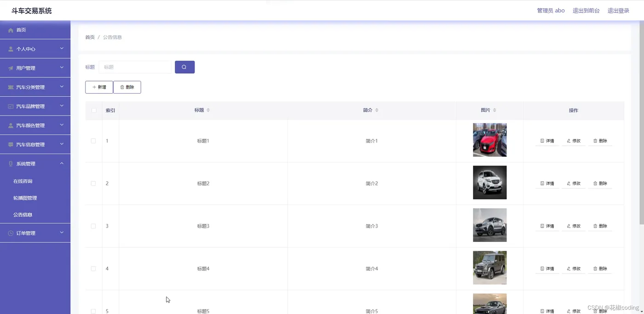The height and width of the screenshot is (314, 644).
Task: Click the sort arrows on 简介 column
Action: pyautogui.click(x=377, y=110)
